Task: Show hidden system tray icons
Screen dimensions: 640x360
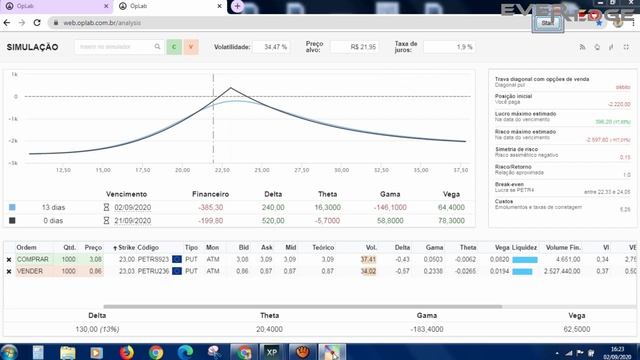Action: 557,353
